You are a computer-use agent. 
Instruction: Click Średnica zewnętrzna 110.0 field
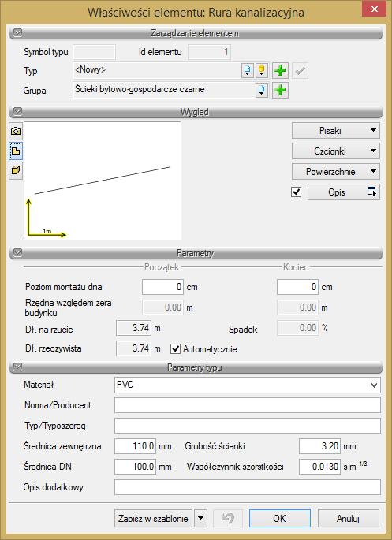pos(135,446)
